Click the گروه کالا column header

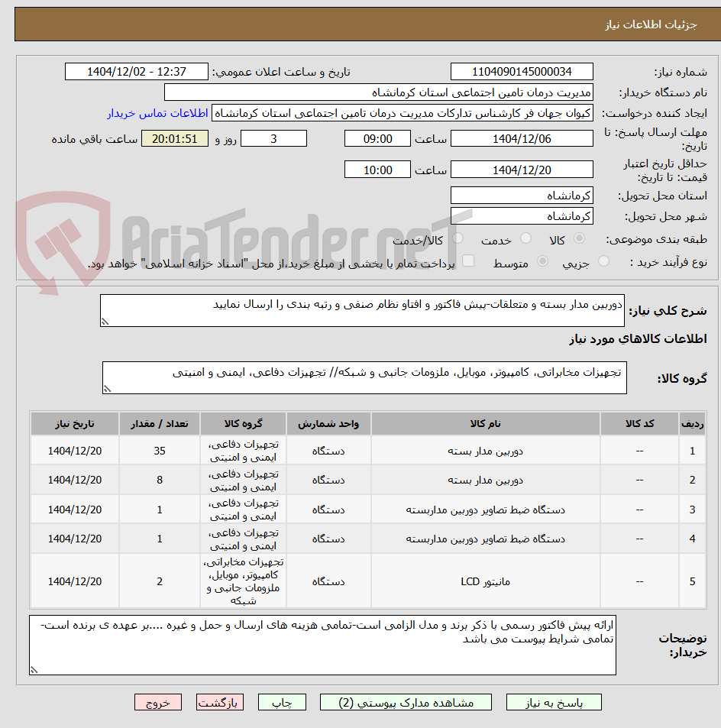pyautogui.click(x=244, y=423)
